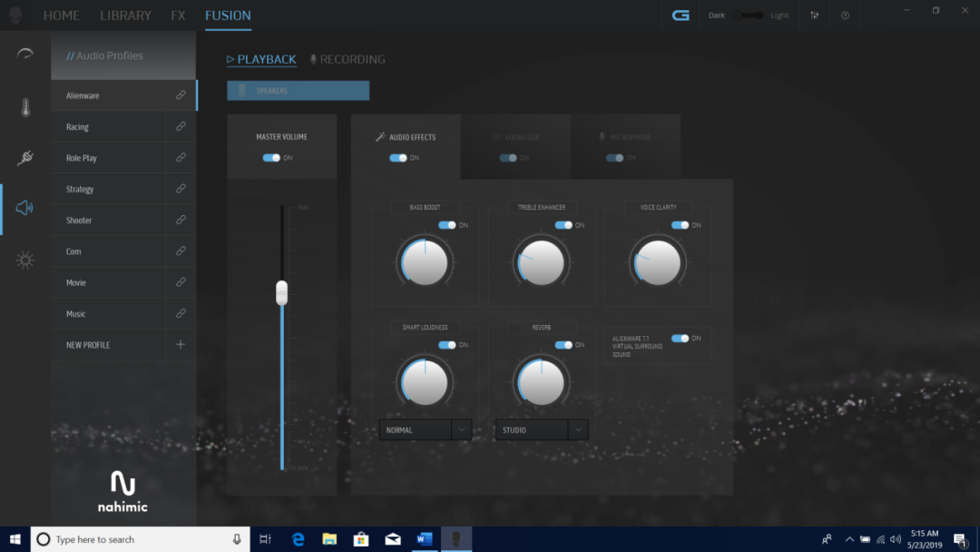This screenshot has width=980, height=552.
Task: Open File Explorer from taskbar
Action: [329, 539]
